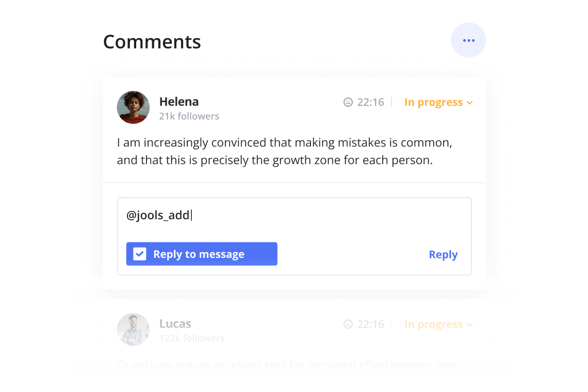
Task: Click the emoji icon beside Helena's timestamp
Action: click(348, 102)
